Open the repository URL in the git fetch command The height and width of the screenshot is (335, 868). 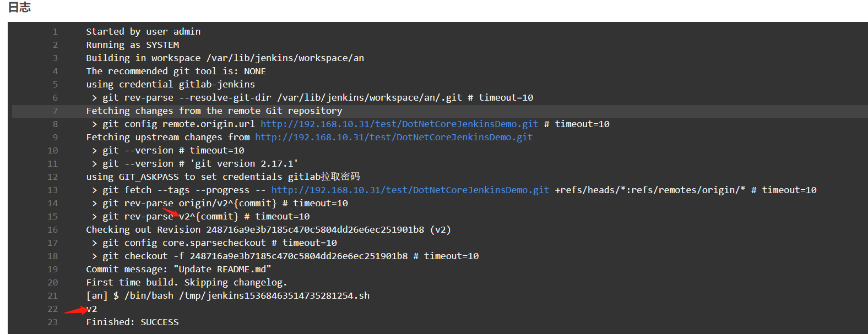[x=410, y=190]
